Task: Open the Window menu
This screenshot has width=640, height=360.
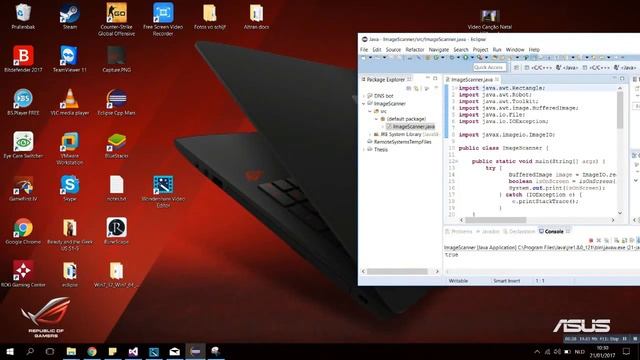Action: tap(515, 49)
